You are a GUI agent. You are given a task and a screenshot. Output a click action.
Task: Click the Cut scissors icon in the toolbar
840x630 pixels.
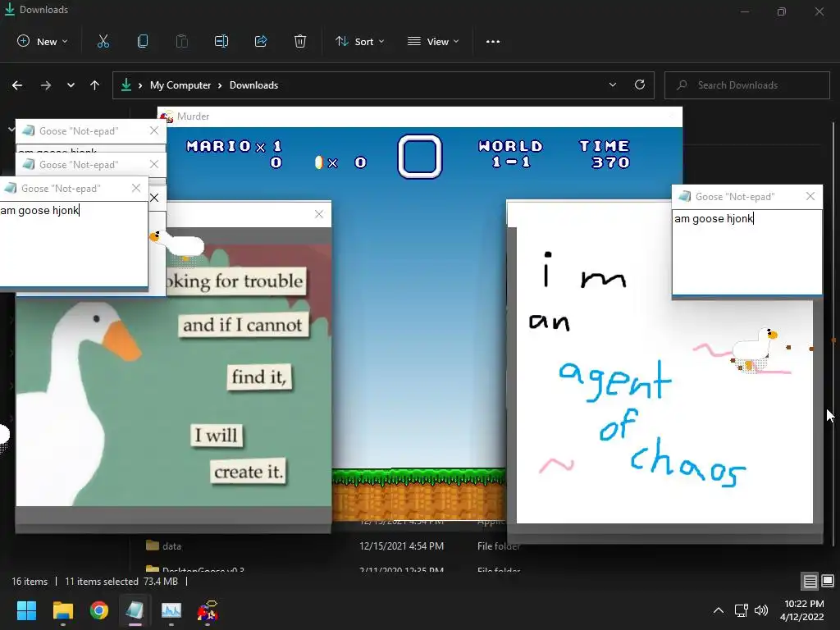[x=103, y=41]
